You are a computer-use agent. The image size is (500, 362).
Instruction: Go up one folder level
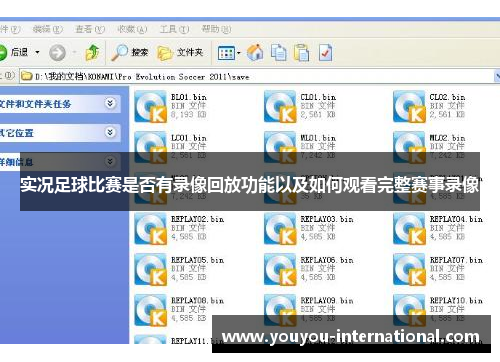pos(92,52)
